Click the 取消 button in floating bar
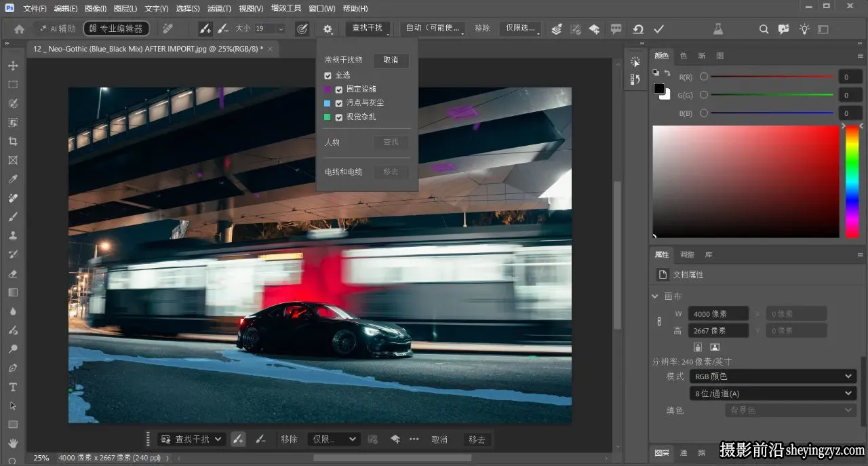Image resolution: width=868 pixels, height=466 pixels. [x=439, y=440]
